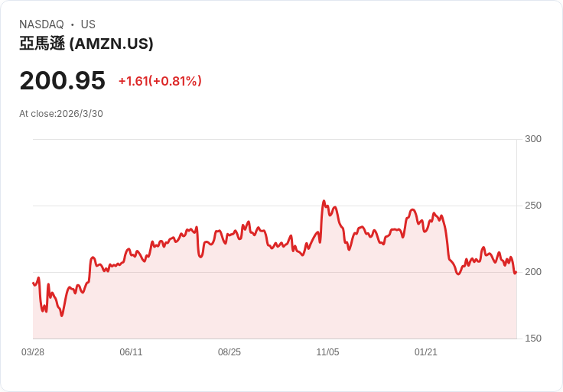Select the 250 y-axis label
Viewport: 563px width, 392px height.
(532, 206)
